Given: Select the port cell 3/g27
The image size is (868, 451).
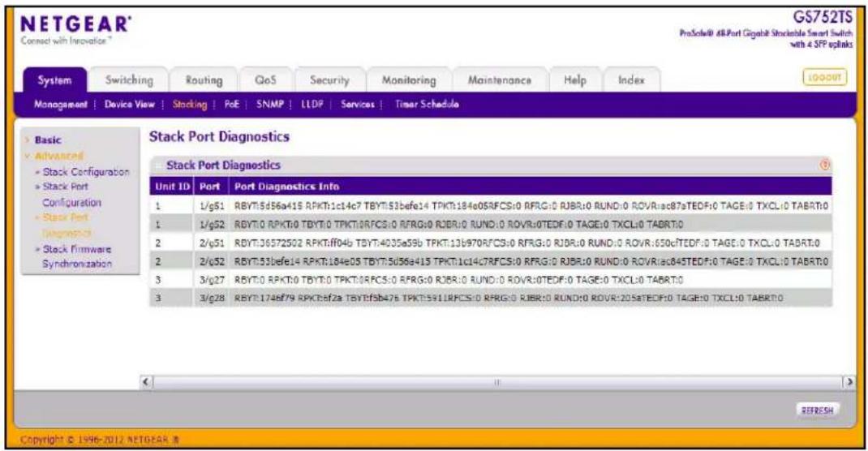Looking at the screenshot, I should tap(212, 280).
